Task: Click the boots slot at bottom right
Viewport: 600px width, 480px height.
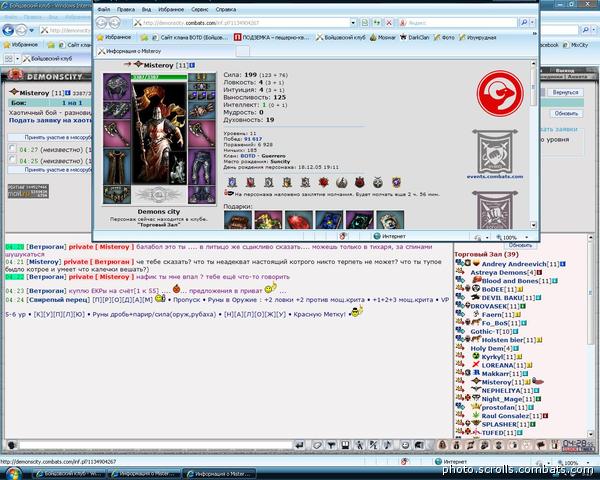Action: click(x=202, y=194)
